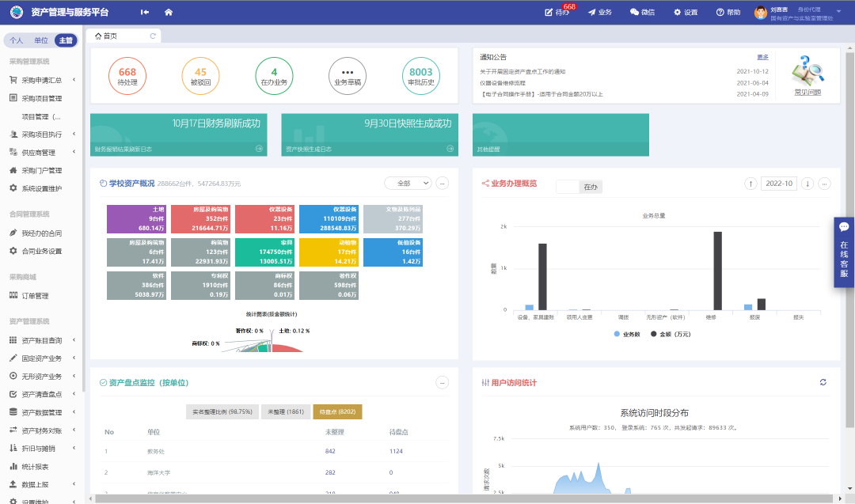The width and height of the screenshot is (855, 504).
Task: Collapse the sidebar with the fold icon
Action: click(x=145, y=12)
